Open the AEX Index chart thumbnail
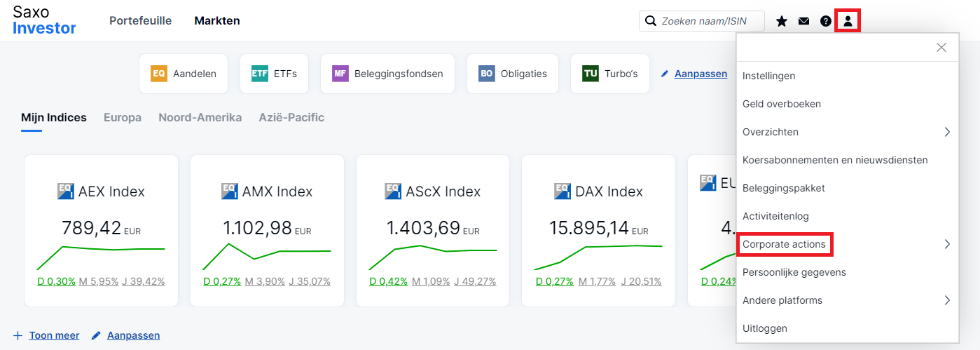Viewport: 980px width, 350px height. click(x=101, y=257)
